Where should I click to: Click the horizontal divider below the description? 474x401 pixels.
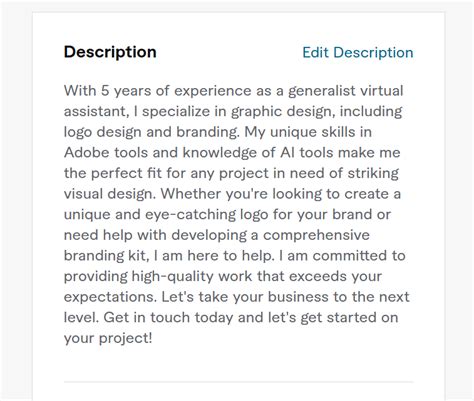[238, 382]
